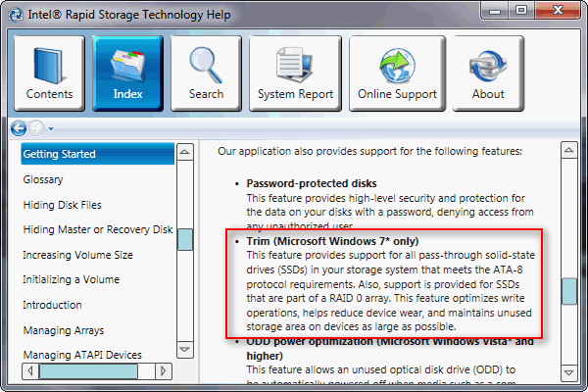Image resolution: width=588 pixels, height=392 pixels.
Task: Open the Increasing Volume Size topic
Action: tap(77, 255)
